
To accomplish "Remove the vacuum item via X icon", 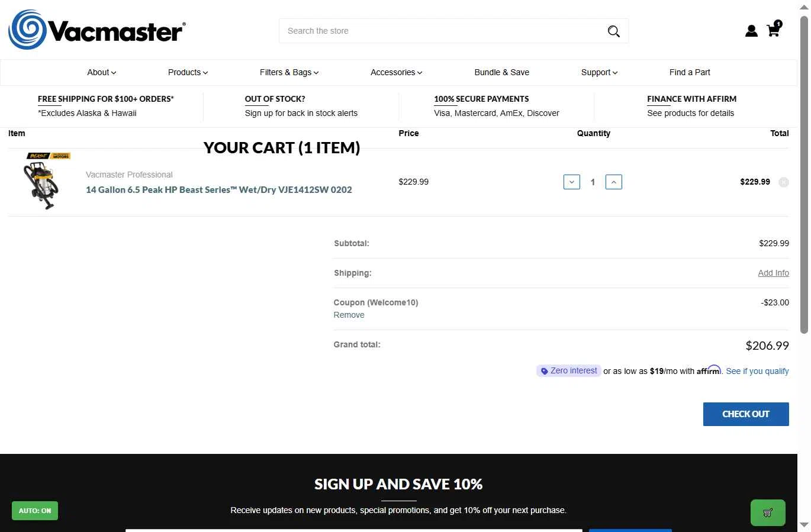I will [784, 182].
